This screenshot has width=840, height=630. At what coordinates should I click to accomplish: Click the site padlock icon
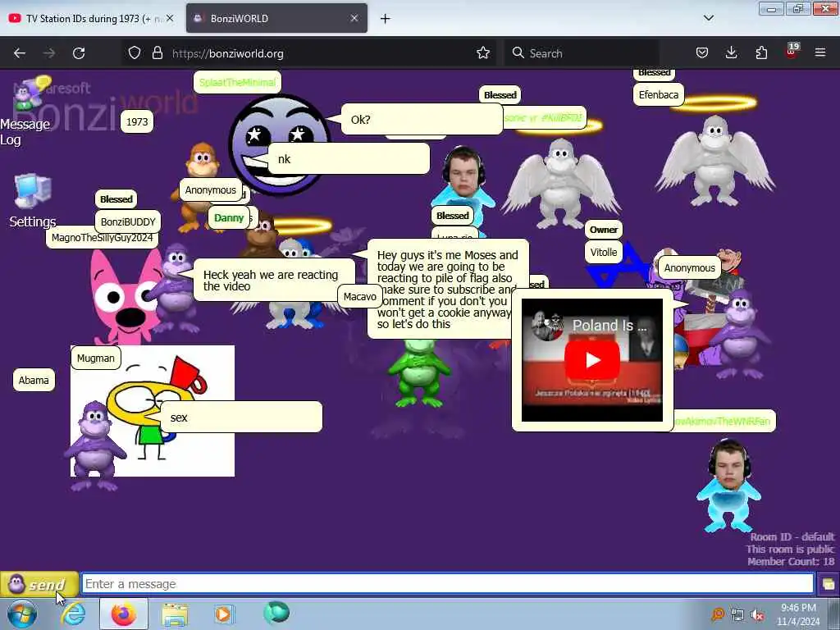[157, 53]
